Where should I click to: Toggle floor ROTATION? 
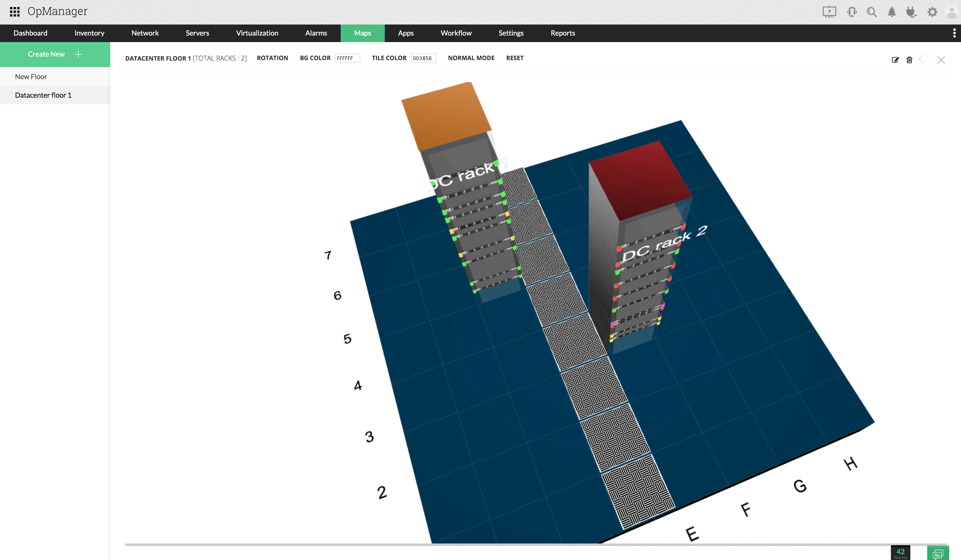point(272,58)
